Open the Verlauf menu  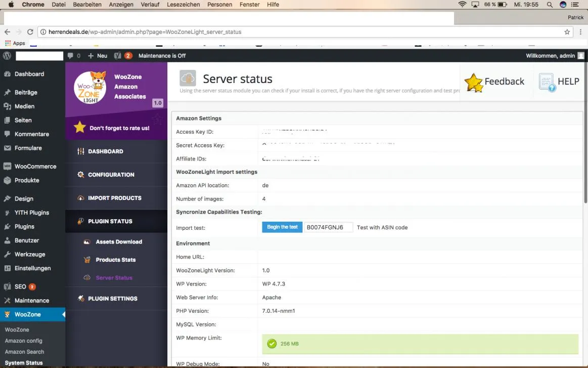click(150, 5)
